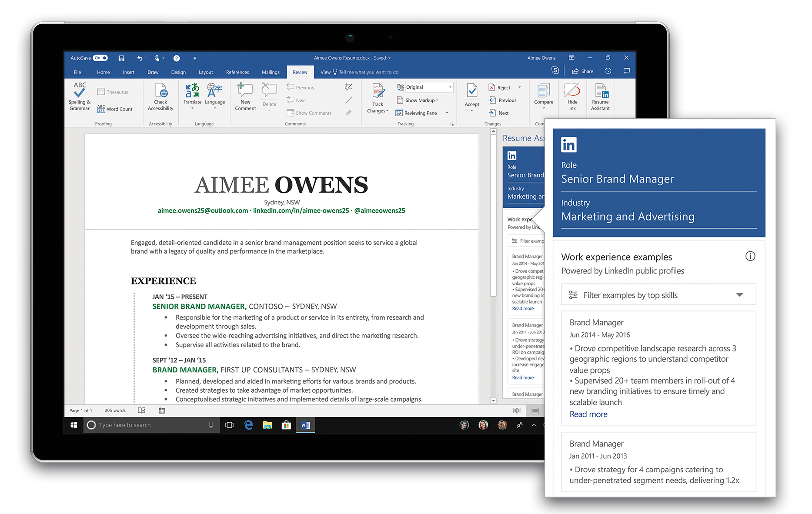Click the Delete comment button
This screenshot has height=514, width=812.
[269, 97]
